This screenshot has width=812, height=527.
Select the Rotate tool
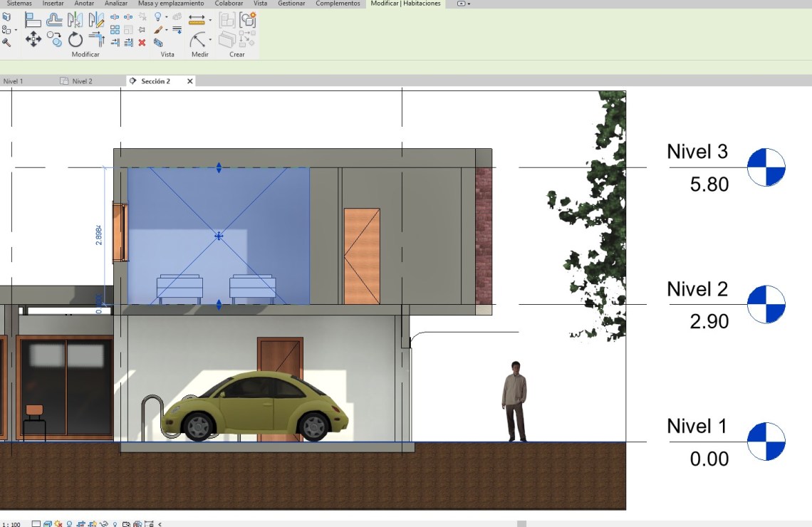click(x=76, y=40)
